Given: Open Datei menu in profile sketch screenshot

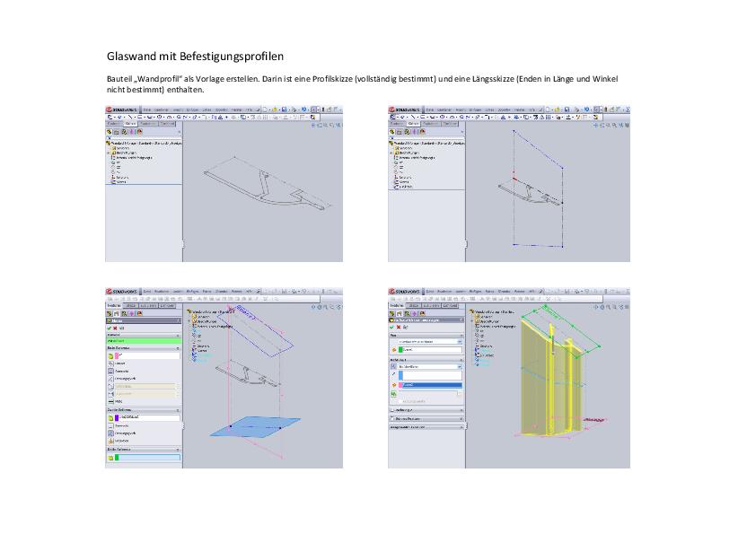Looking at the screenshot, I should (147, 109).
